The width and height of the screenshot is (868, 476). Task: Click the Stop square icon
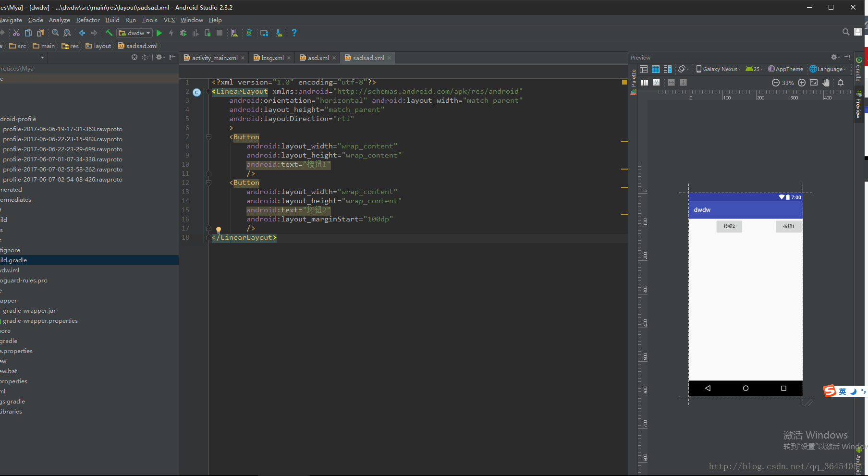coord(220,33)
